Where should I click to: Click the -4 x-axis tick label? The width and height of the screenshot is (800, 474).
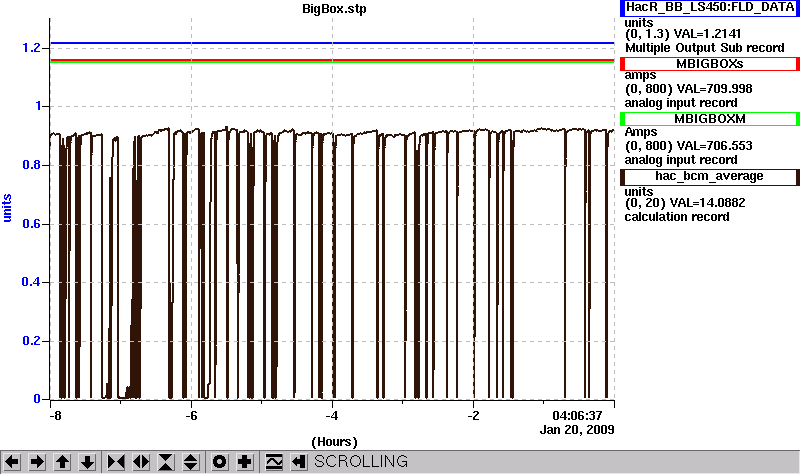pyautogui.click(x=332, y=416)
